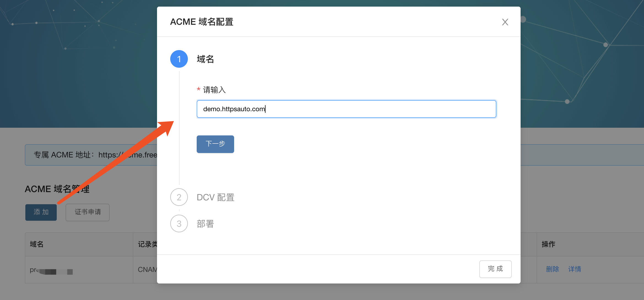The height and width of the screenshot is (300, 644).
Task: Click the ACME 域名管理 section heading
Action: (x=57, y=189)
